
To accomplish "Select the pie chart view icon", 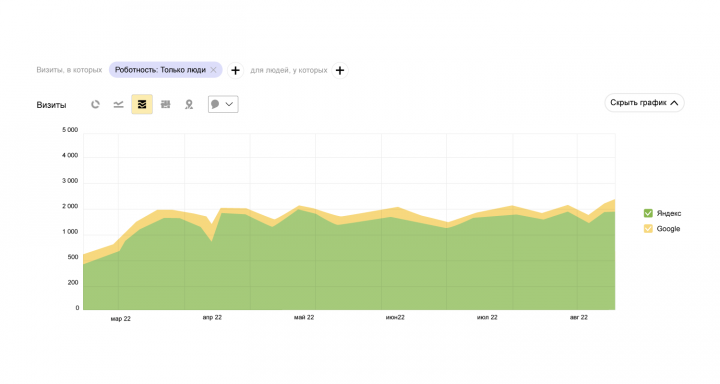I will point(95,105).
